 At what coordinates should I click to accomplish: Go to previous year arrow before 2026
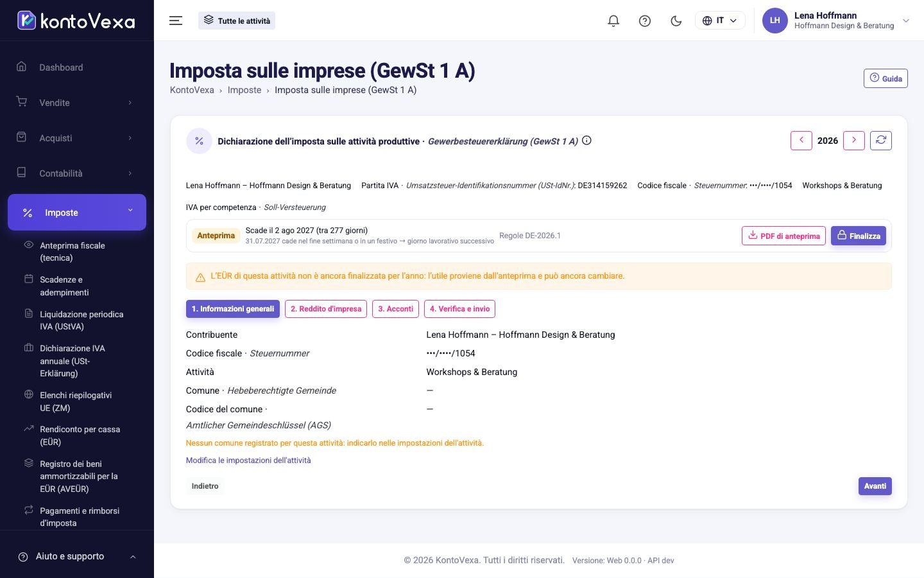pyautogui.click(x=801, y=141)
